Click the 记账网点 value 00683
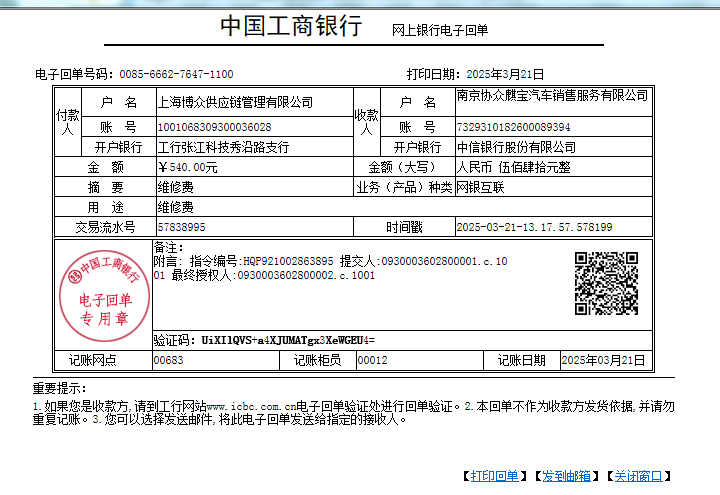Viewport: 720px width, 495px height. click(x=168, y=360)
